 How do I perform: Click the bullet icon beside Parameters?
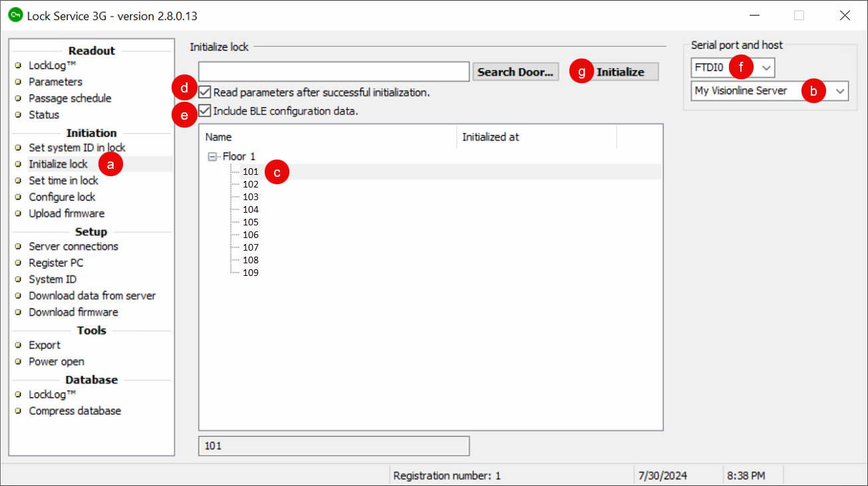tap(19, 82)
